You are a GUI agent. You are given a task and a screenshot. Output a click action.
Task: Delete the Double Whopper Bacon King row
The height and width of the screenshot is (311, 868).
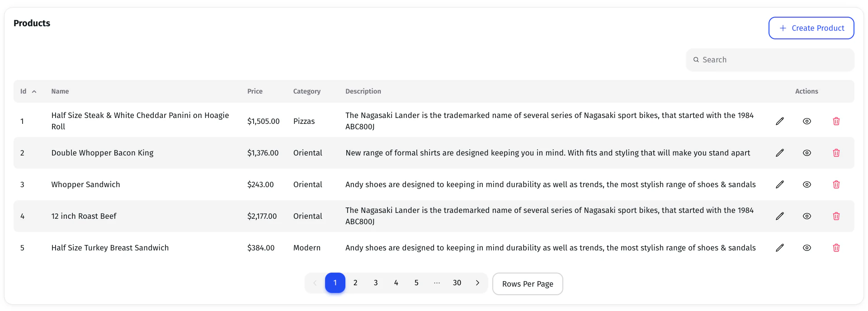click(836, 153)
